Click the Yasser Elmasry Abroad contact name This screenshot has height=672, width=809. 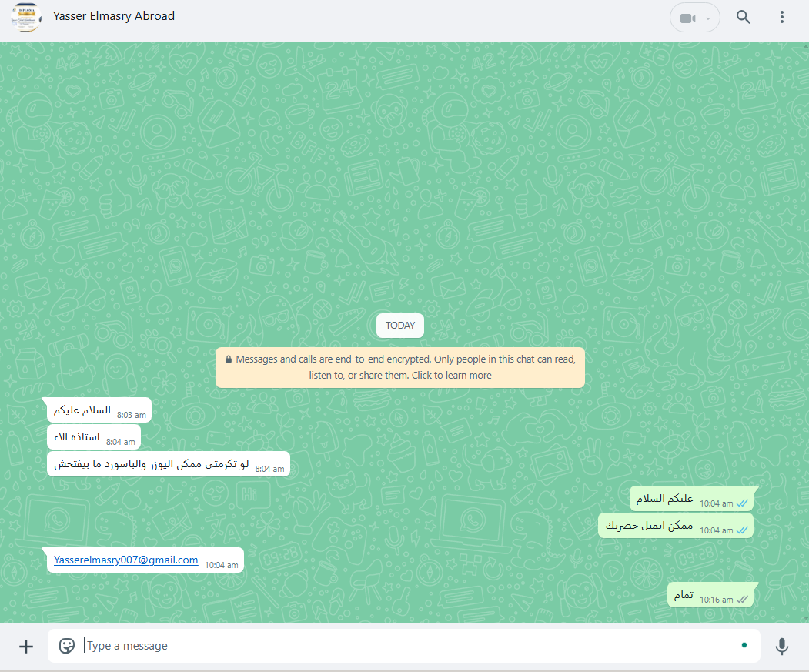point(113,16)
